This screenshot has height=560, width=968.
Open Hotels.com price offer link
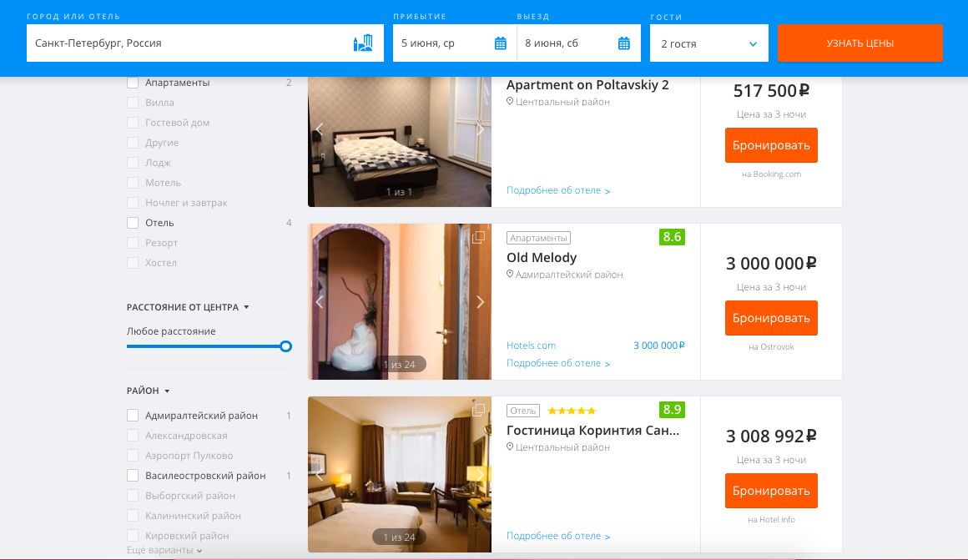click(531, 346)
